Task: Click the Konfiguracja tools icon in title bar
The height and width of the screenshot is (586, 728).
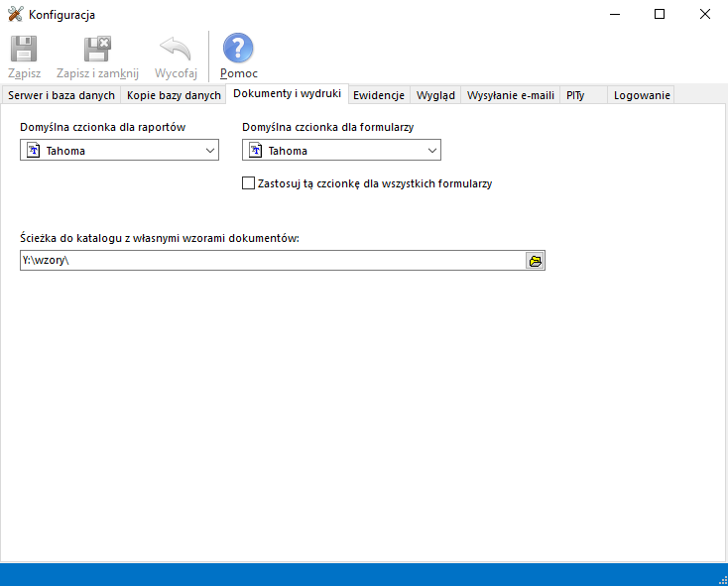Action: pos(15,15)
